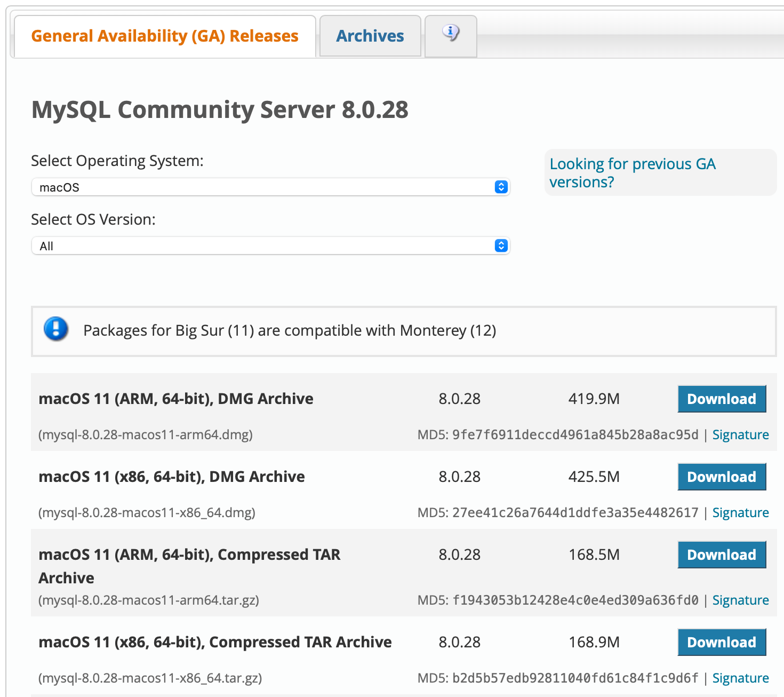The image size is (784, 697).
Task: Click the Big Sur compatibility notice text
Action: (x=290, y=331)
